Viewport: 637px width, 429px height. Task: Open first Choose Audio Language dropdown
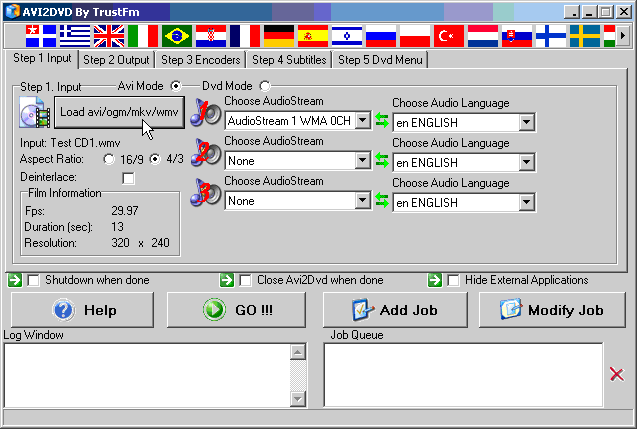click(x=526, y=122)
